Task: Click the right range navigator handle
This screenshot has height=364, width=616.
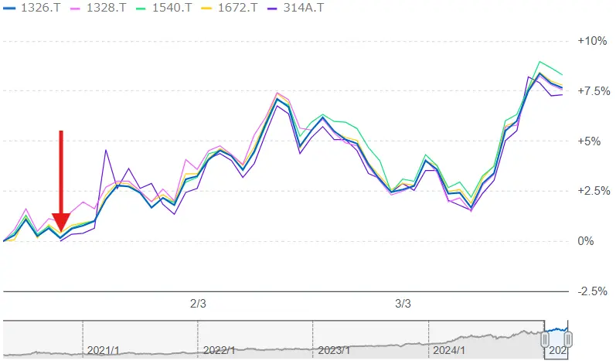Action: coord(568,339)
